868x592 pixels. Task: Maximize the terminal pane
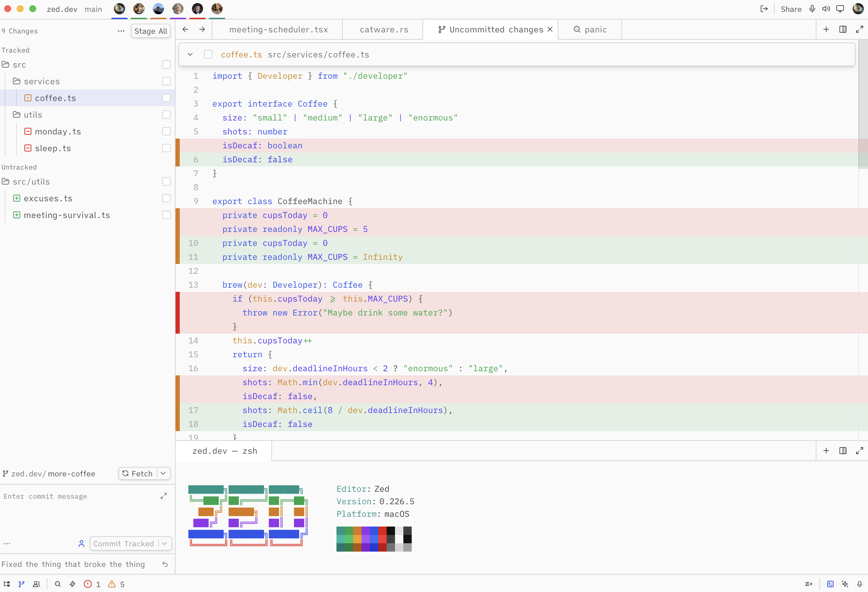click(x=859, y=451)
